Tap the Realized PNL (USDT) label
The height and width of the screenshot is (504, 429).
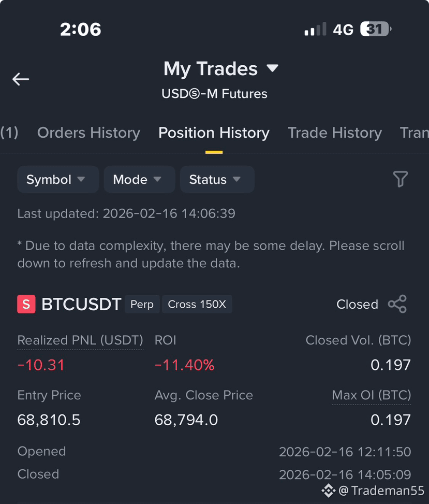[x=80, y=340]
